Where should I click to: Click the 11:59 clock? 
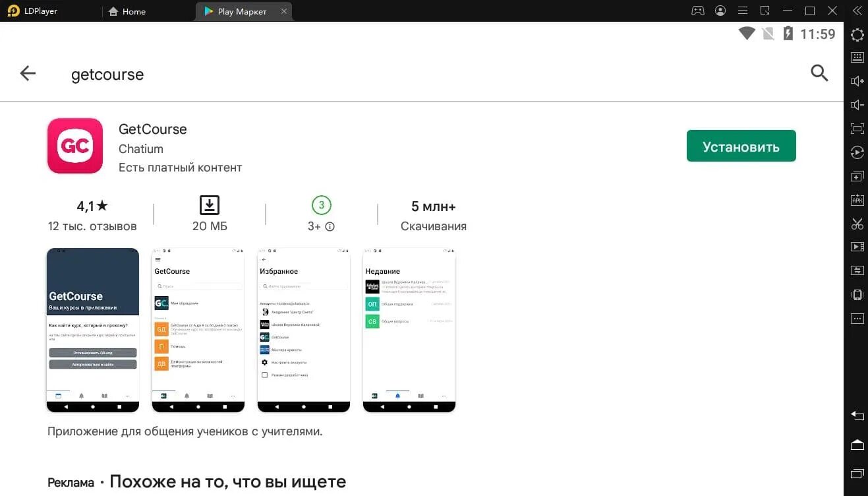[x=818, y=34]
